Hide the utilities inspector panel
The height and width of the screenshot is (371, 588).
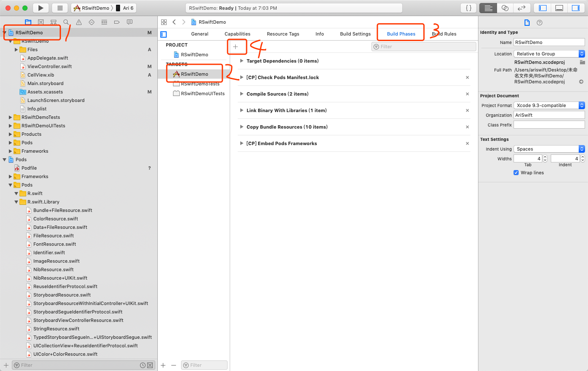(576, 8)
